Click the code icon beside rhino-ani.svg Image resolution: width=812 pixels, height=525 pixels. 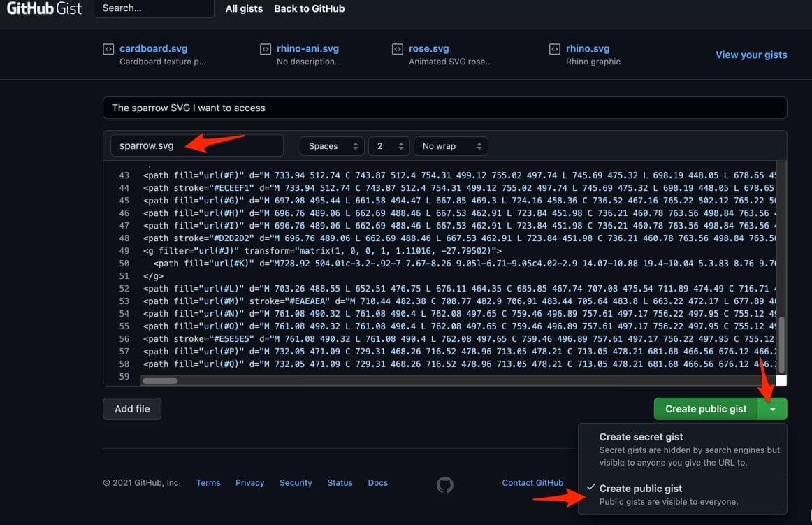(266, 49)
